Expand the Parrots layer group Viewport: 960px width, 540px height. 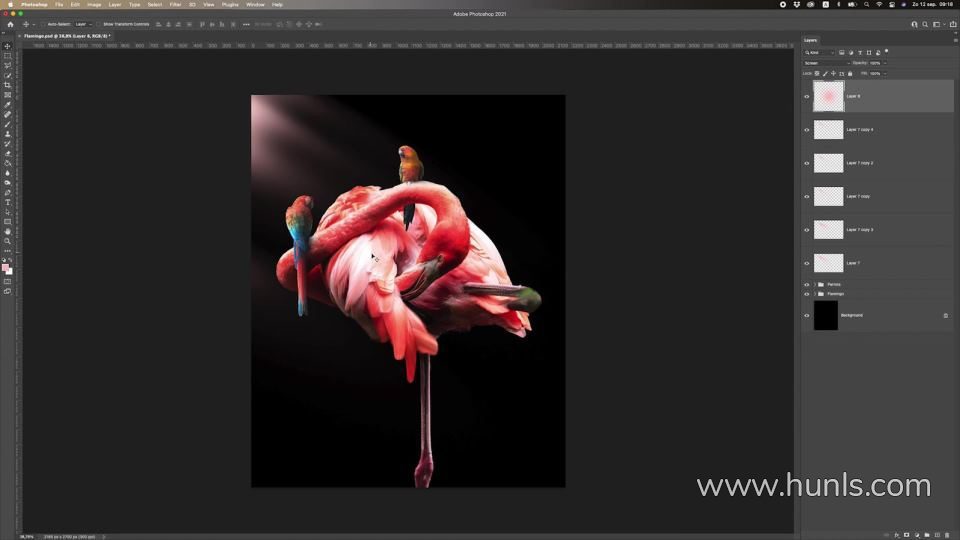[815, 284]
